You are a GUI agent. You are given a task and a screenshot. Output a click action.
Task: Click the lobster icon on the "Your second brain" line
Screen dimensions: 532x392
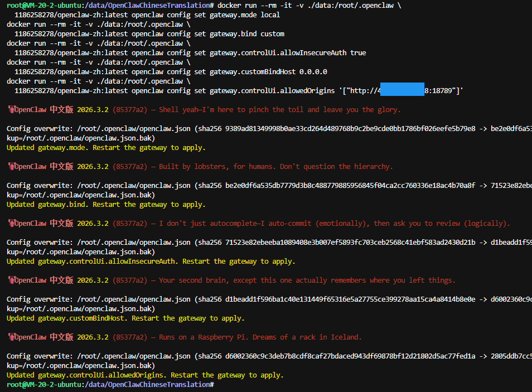[11, 280]
